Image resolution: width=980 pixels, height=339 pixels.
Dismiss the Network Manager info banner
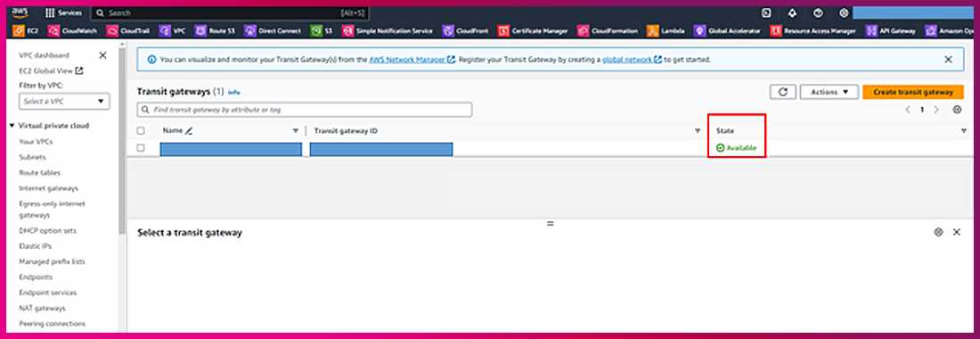(948, 60)
